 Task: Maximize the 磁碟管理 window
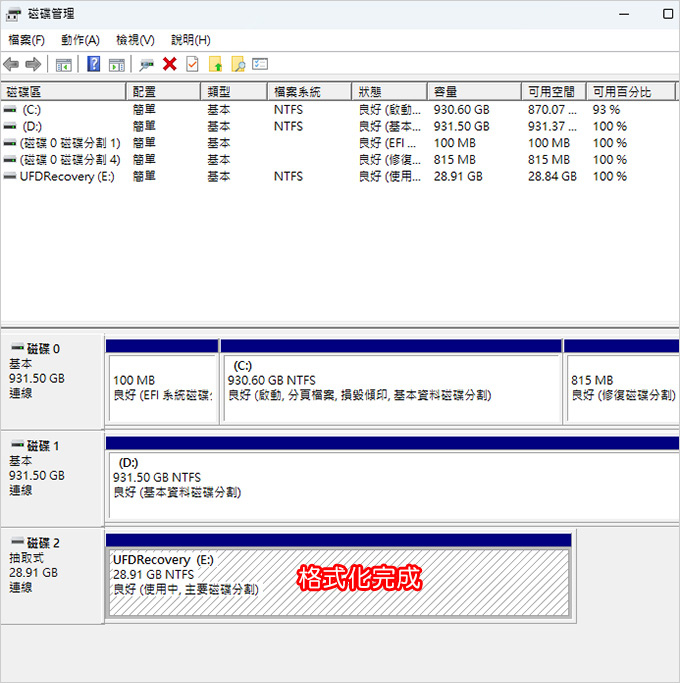667,14
